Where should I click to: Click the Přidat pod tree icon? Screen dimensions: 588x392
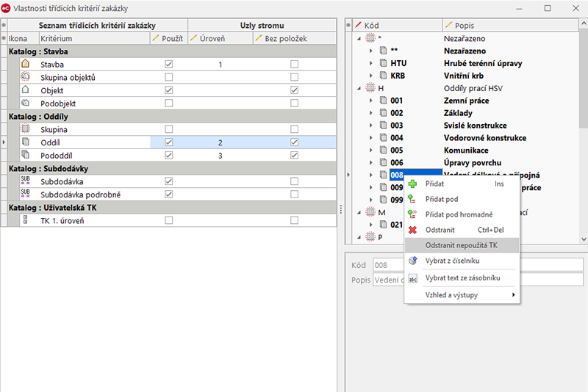(x=412, y=199)
